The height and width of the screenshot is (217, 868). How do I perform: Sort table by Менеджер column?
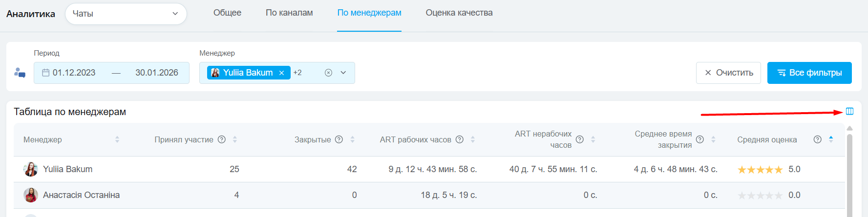(117, 139)
